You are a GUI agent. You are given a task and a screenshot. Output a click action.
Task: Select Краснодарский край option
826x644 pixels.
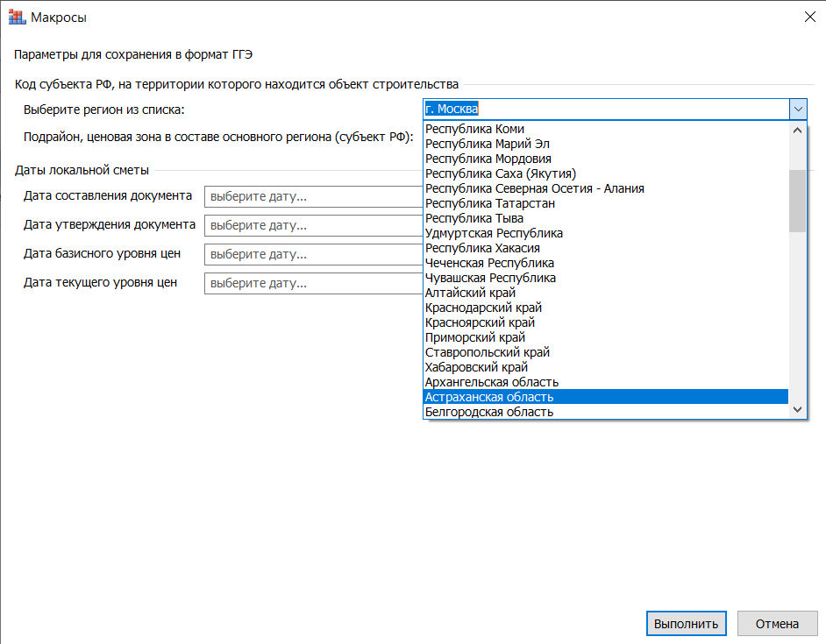pos(483,308)
